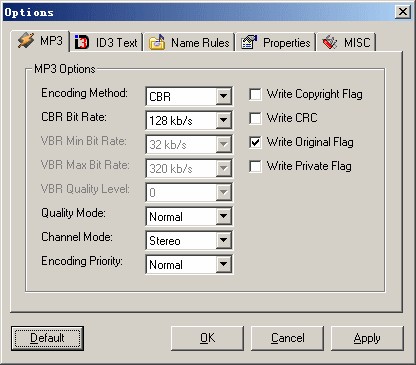Close the Options dialog with X
The height and width of the screenshot is (365, 416).
[403, 12]
